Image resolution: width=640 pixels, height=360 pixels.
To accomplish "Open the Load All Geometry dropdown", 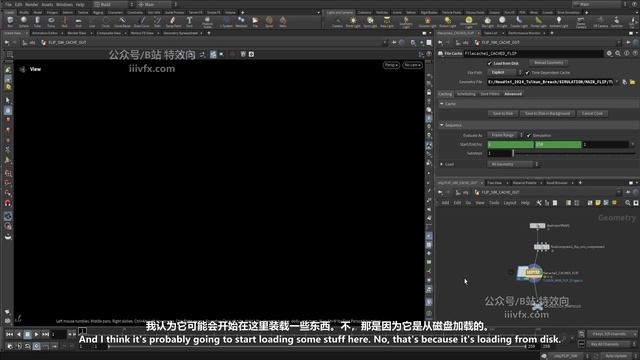I will coord(513,164).
